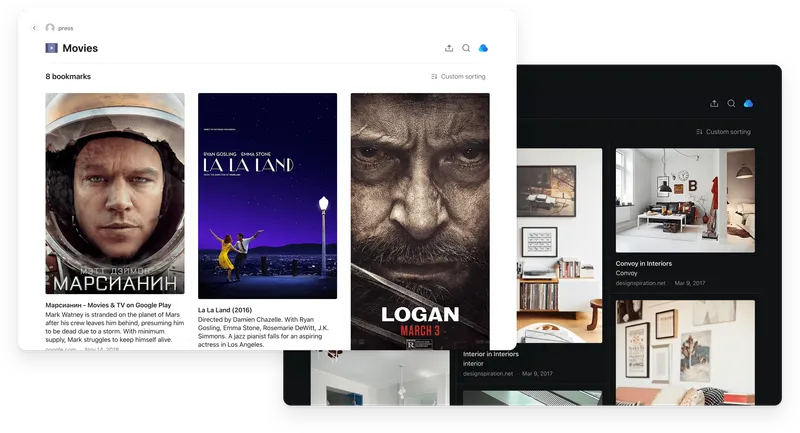Open the Interior in Interiors shelf thumbnail
This screenshot has width=800, height=433.
(560, 245)
